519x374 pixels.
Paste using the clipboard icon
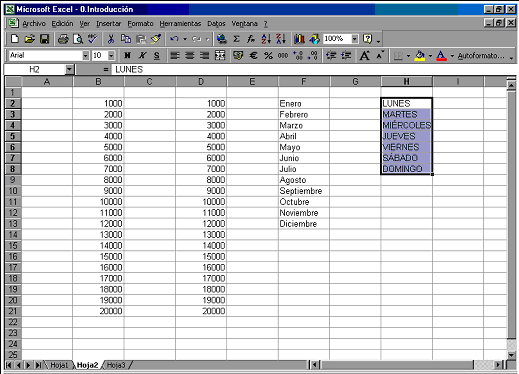[141, 39]
